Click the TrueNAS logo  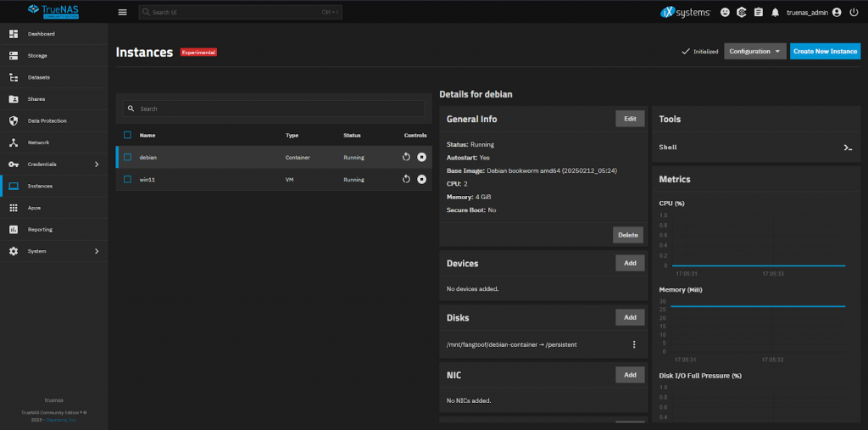coord(53,11)
